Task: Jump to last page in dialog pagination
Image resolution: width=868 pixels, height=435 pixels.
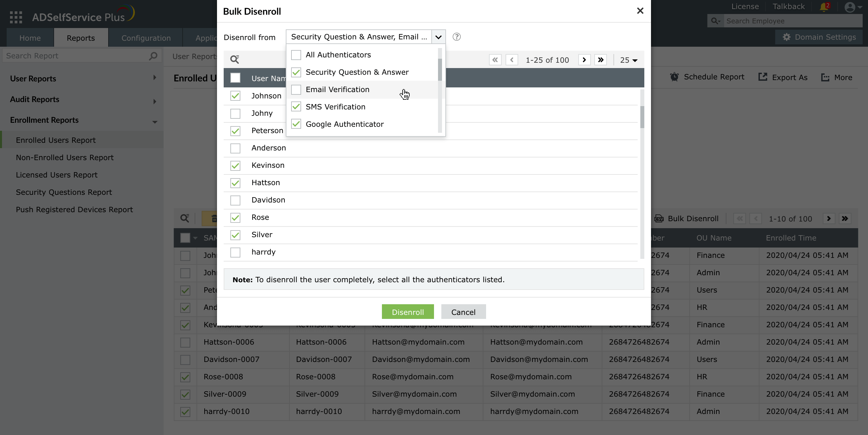Action: point(601,60)
